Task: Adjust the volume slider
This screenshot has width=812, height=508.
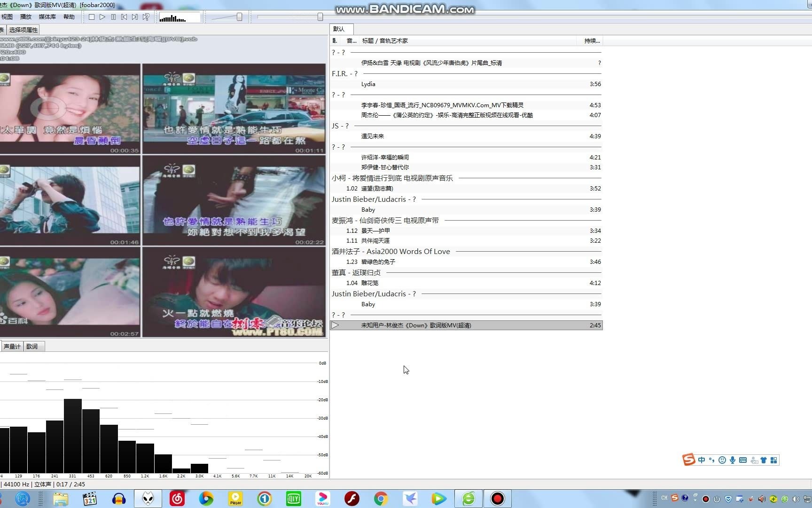Action: pos(239,17)
